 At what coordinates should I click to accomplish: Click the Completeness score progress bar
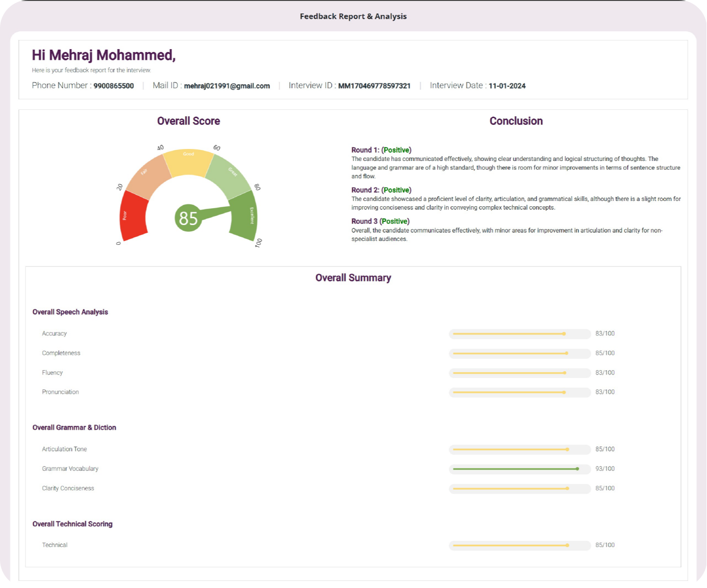tap(520, 353)
